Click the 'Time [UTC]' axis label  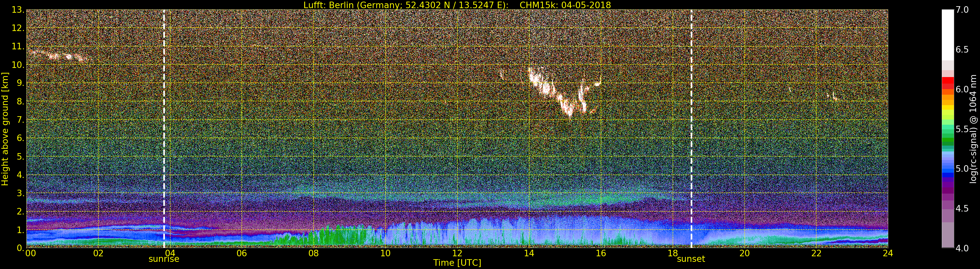[457, 263]
